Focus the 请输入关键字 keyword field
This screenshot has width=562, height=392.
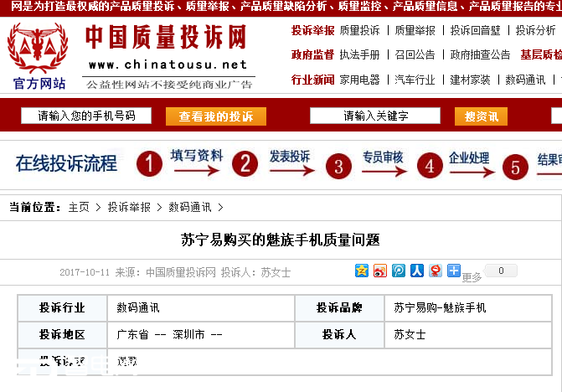[x=375, y=116]
